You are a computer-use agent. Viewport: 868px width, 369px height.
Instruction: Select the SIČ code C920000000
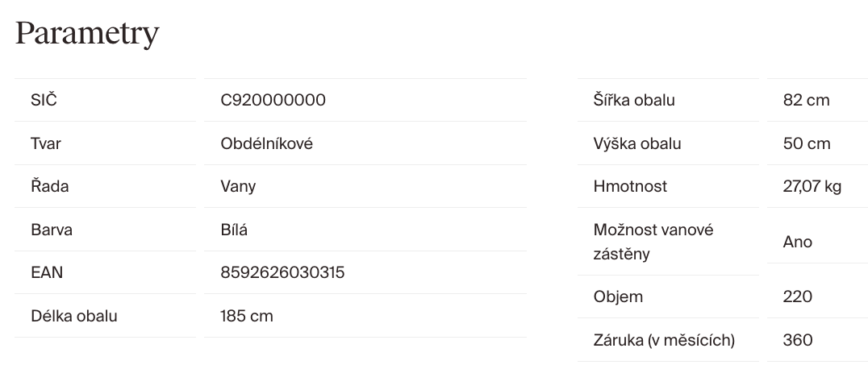click(273, 101)
